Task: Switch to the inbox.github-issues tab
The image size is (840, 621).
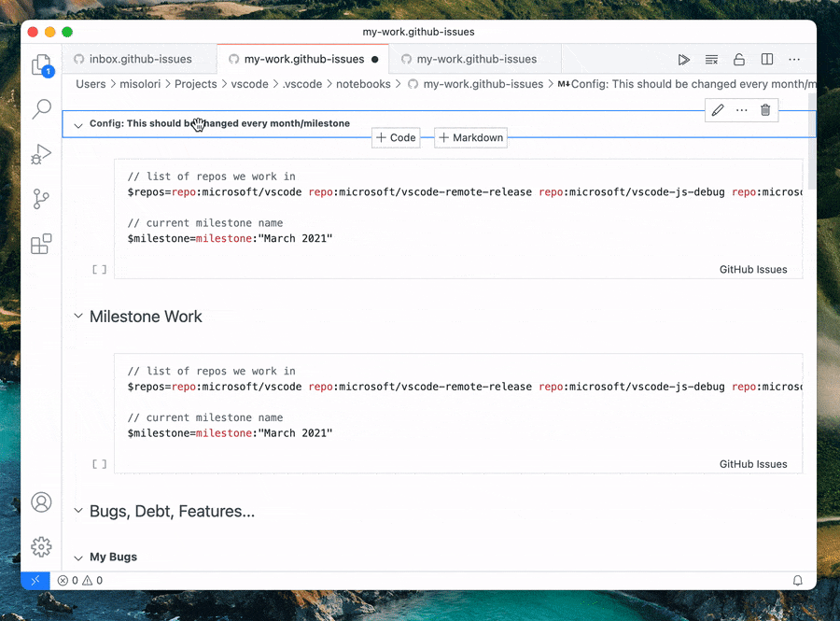Action: [140, 59]
